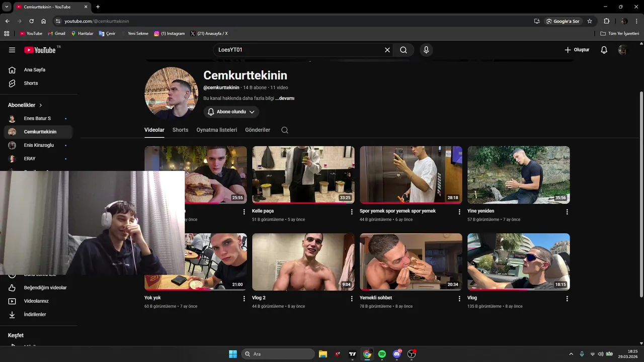Viewport: 644px width, 362px height.
Task: Open the account avatar menu
Action: coord(623,50)
